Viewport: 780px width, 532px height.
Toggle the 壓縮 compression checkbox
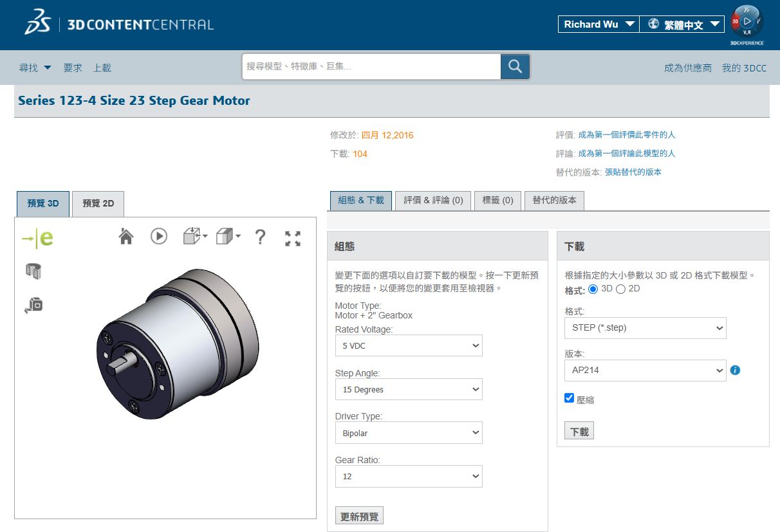point(569,398)
